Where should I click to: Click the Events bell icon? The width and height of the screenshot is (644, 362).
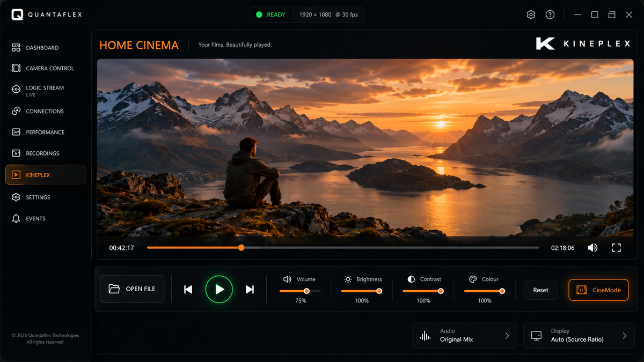(16, 218)
